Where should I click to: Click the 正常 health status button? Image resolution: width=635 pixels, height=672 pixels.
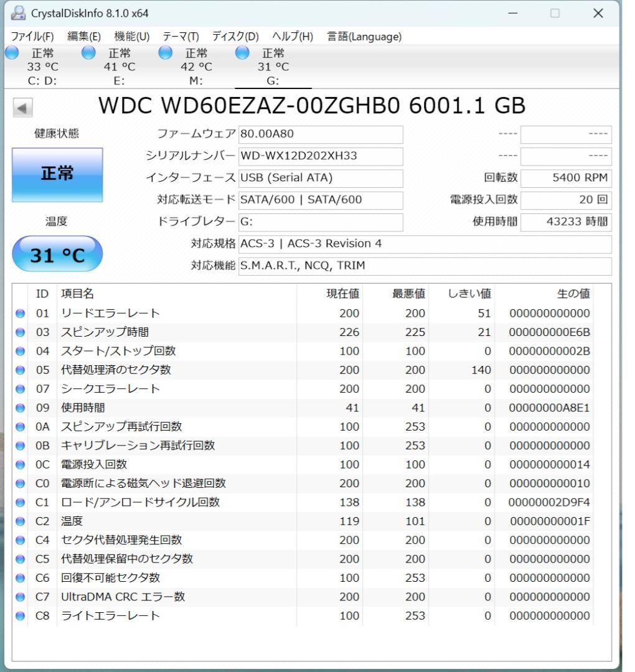click(57, 174)
